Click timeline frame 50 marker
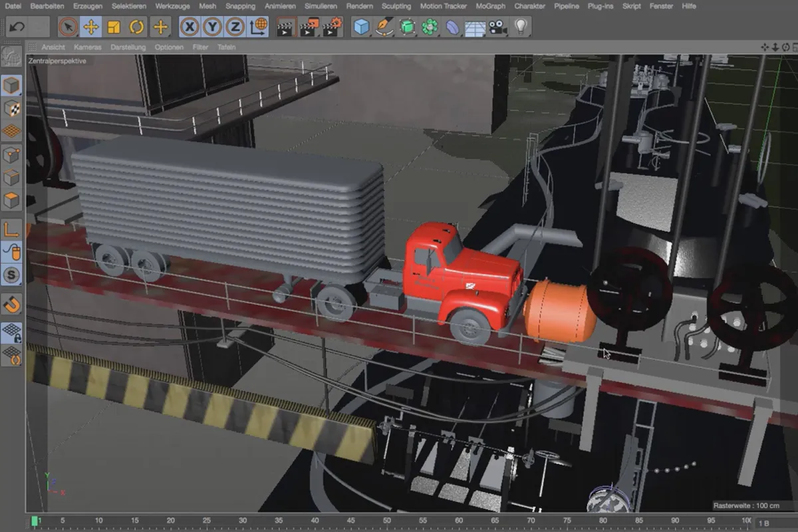Image resolution: width=798 pixels, height=532 pixels. coord(350,521)
